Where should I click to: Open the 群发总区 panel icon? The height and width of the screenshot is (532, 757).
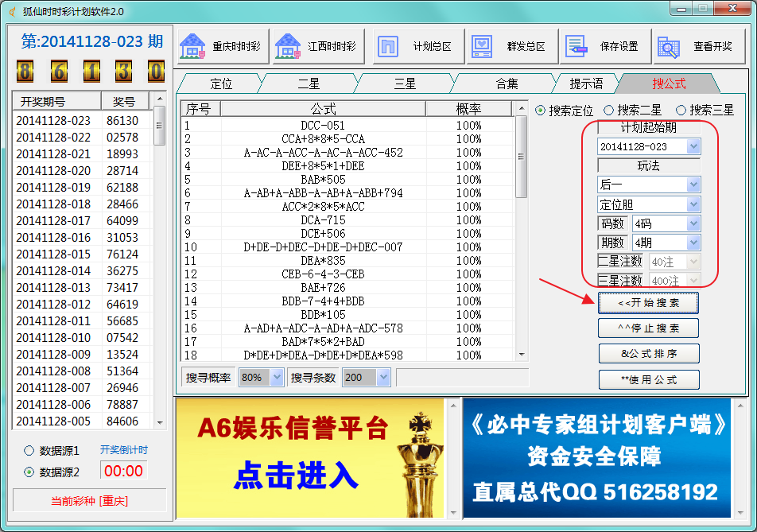480,45
